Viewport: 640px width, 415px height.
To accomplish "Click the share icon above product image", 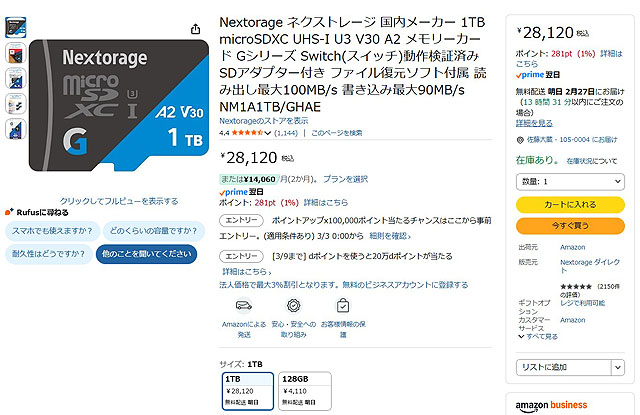I will coord(195,29).
